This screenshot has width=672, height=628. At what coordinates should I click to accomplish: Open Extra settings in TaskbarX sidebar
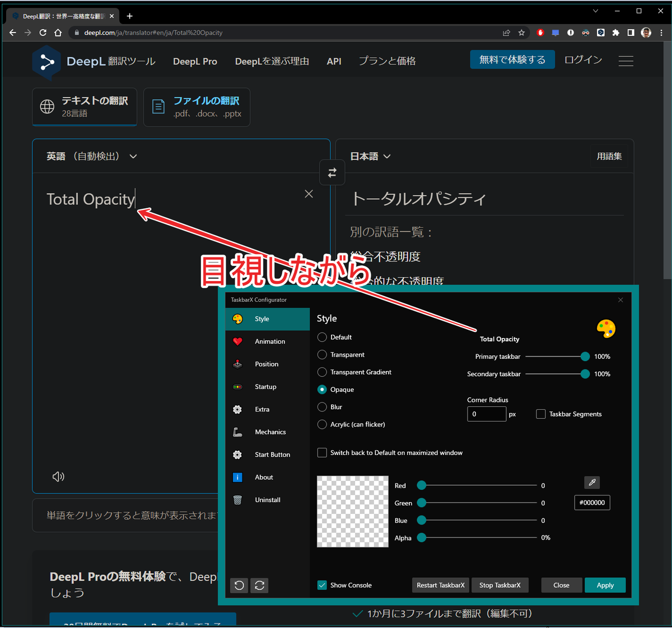click(x=268, y=410)
